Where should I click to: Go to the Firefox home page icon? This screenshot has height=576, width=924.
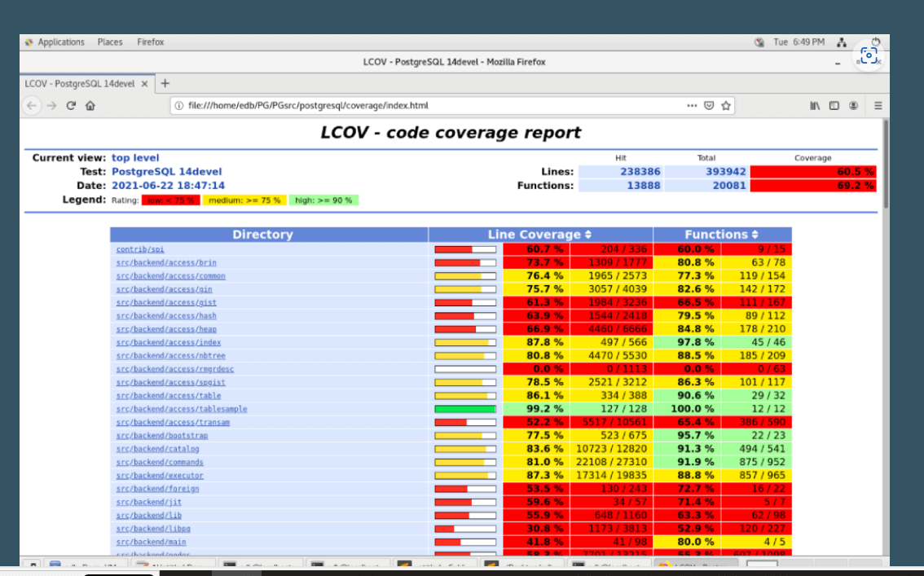[90, 105]
